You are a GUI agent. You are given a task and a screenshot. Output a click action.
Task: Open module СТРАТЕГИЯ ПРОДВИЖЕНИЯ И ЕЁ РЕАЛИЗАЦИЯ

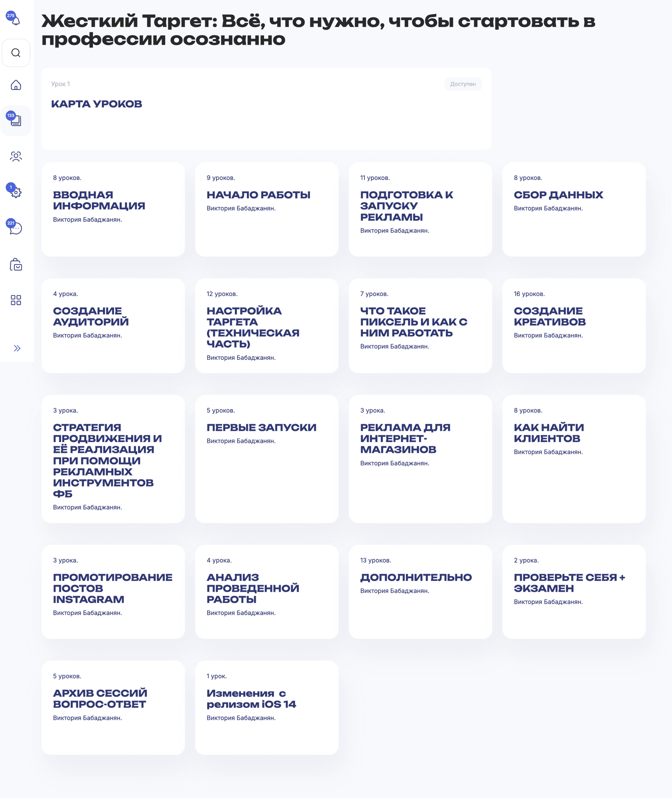point(113,459)
